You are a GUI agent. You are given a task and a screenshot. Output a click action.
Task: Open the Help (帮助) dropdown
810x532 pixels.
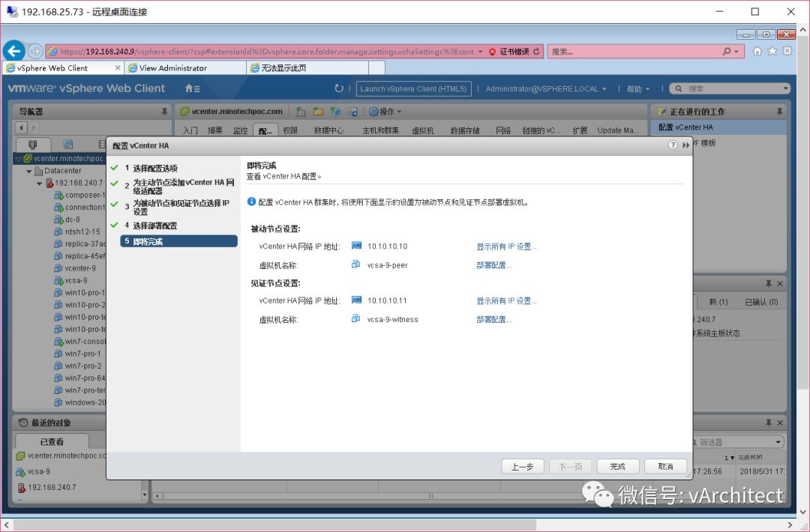click(638, 88)
